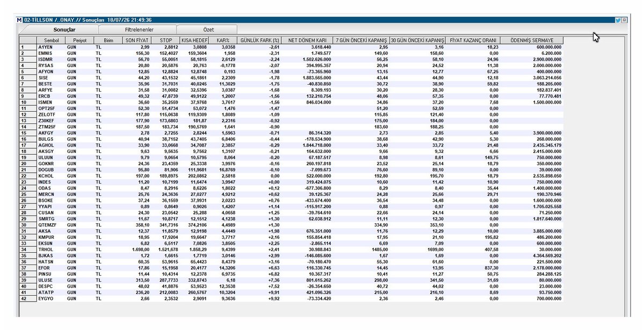The image size is (644, 330).
Task: Select the BJKAS symbol cell
Action: tap(51, 255)
